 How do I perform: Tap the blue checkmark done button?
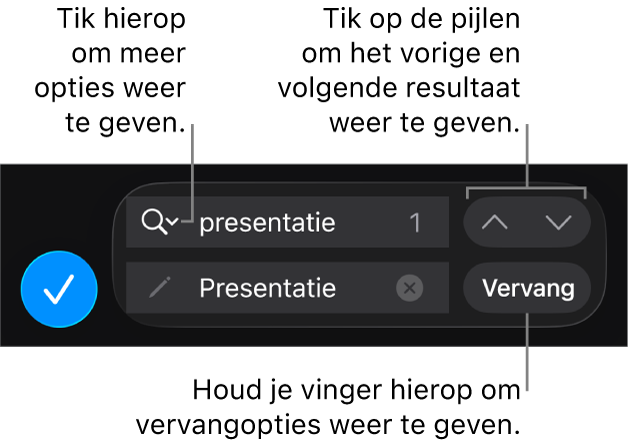click(59, 289)
